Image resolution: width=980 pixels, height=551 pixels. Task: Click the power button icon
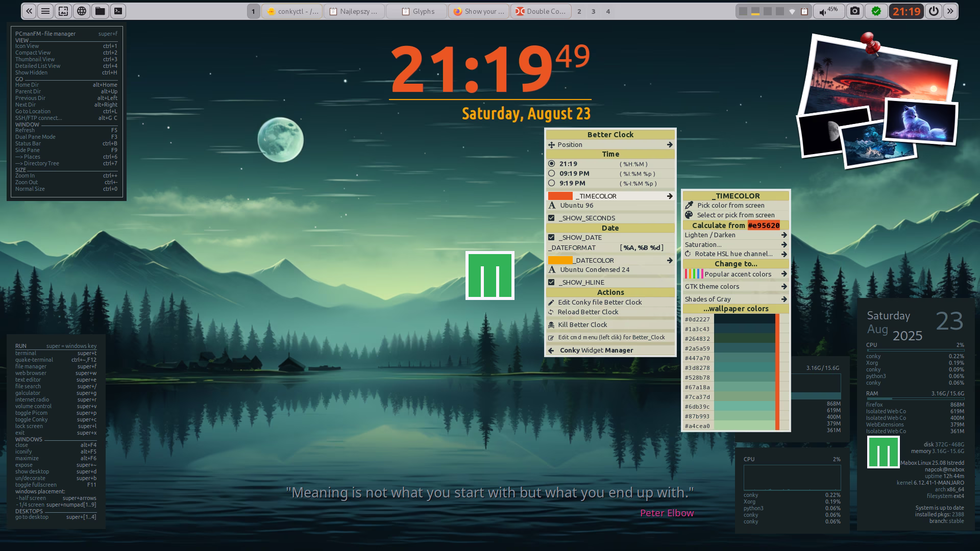coord(934,11)
